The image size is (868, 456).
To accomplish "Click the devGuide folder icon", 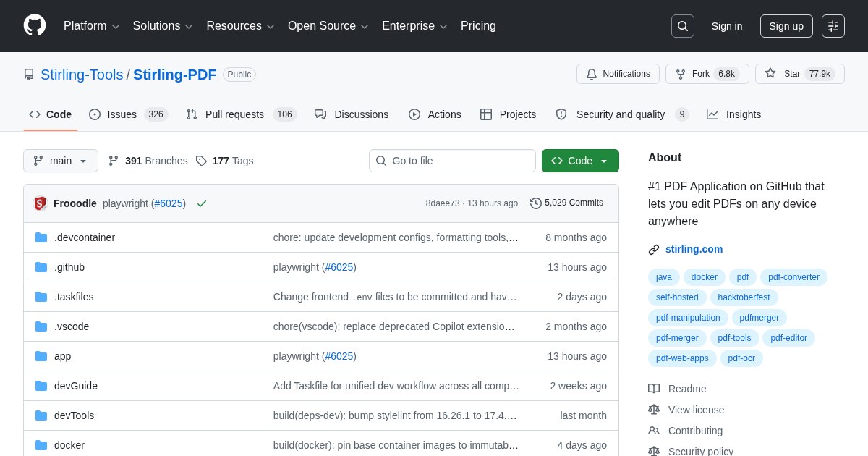I will [41, 386].
